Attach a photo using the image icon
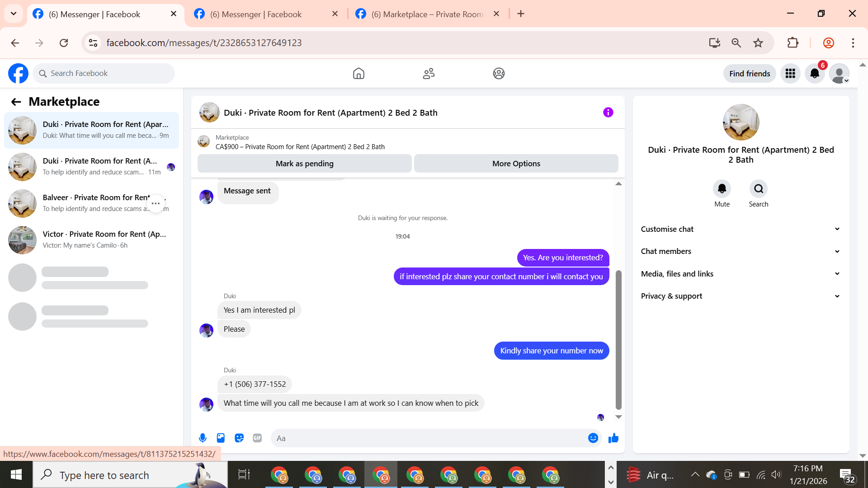The image size is (868, 488). coord(221,438)
